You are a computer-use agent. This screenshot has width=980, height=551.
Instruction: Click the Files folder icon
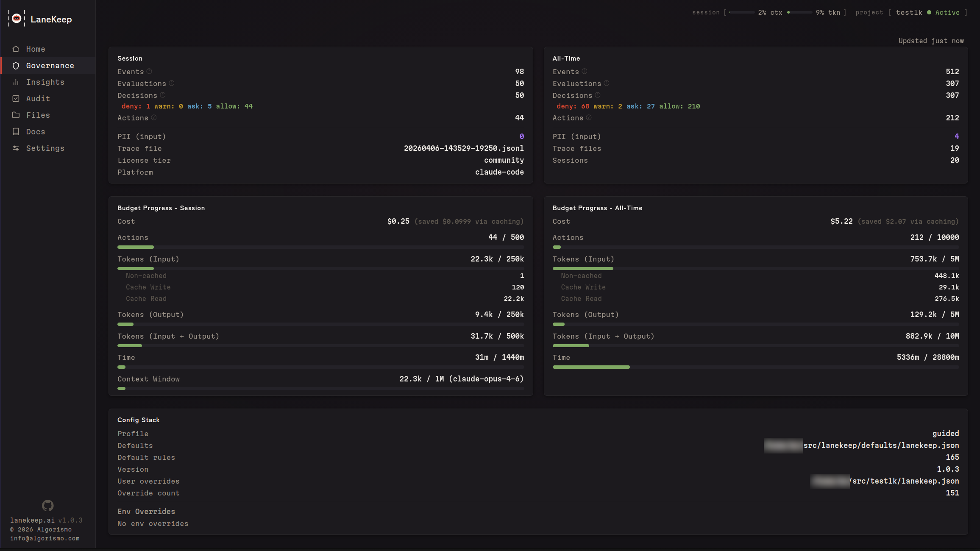pos(16,115)
